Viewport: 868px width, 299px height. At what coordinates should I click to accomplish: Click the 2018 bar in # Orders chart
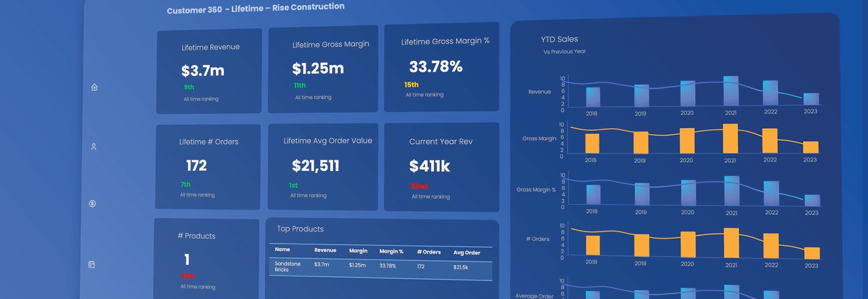tap(592, 245)
